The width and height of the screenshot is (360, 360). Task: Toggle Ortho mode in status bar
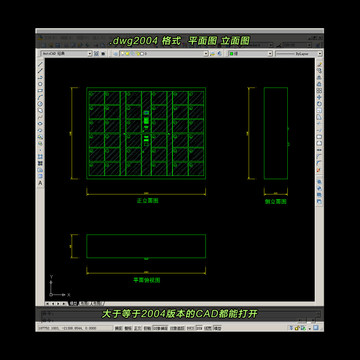pyautogui.click(x=138, y=328)
